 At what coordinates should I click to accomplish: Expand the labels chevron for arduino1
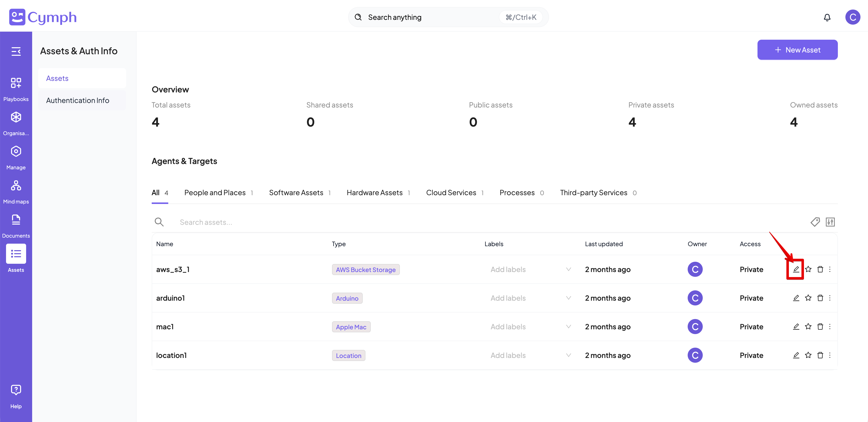[568, 298]
